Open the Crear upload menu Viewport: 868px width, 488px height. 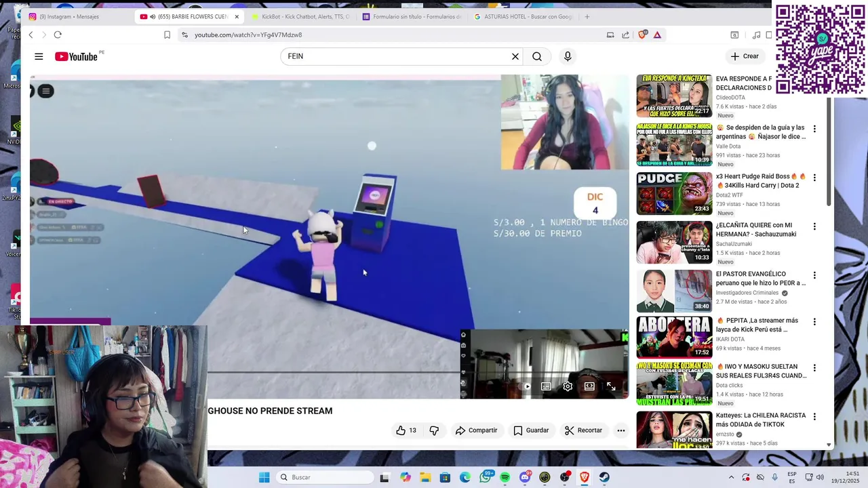click(745, 56)
